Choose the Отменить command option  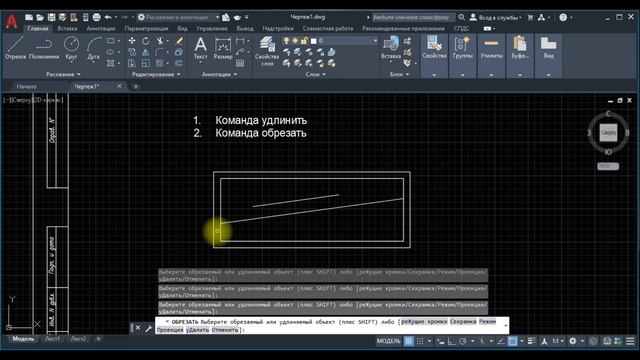click(225, 330)
